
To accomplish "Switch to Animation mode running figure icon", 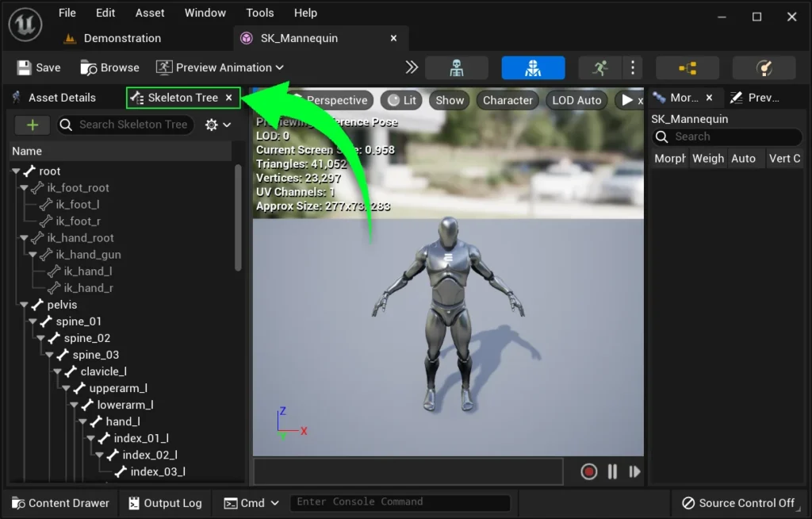I will tap(600, 68).
